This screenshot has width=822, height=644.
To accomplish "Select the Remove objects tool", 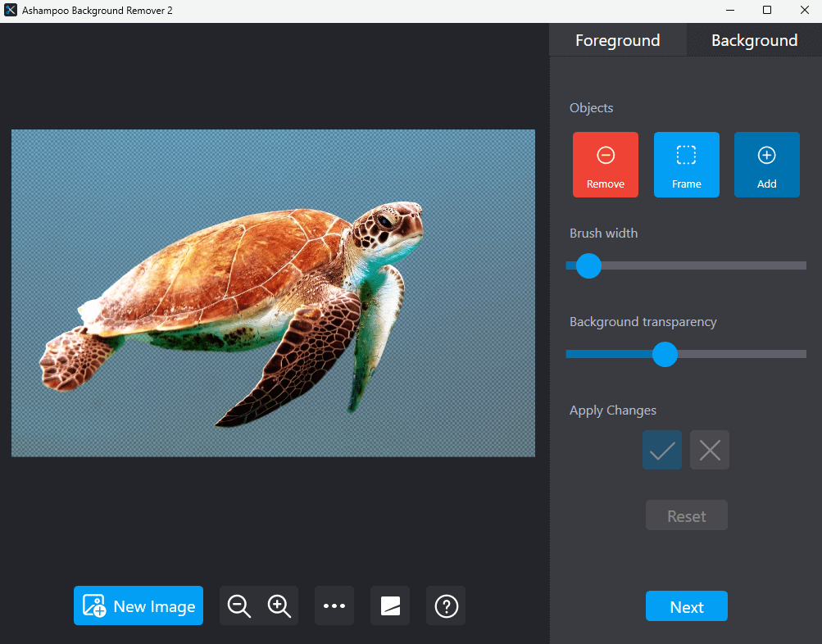I will coord(605,165).
